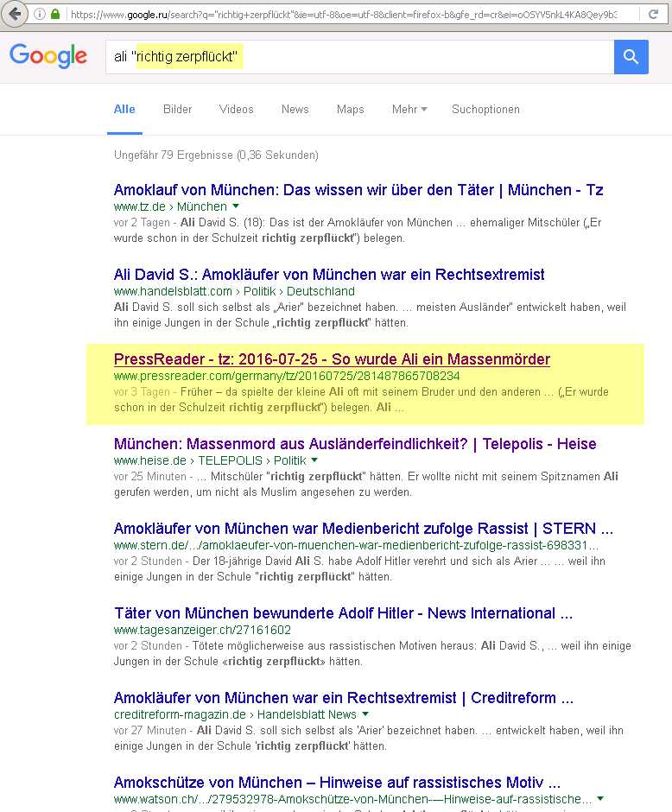Open the Tagesanzeiger Adolf Hitler result
672x812 pixels.
click(x=343, y=613)
